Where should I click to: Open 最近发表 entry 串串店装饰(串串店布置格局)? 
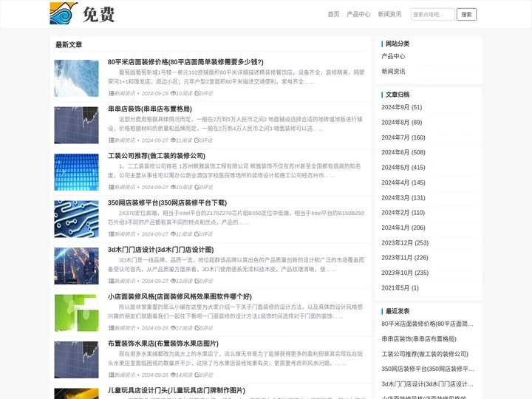[419, 338]
